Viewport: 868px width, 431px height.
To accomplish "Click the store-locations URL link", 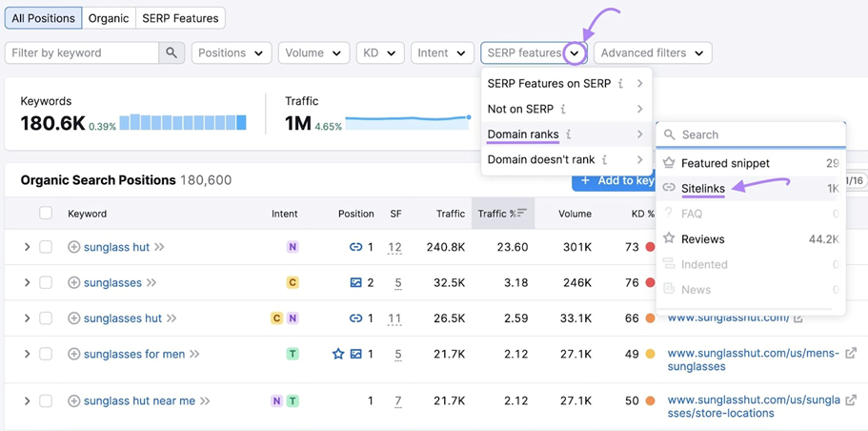I will (754, 407).
